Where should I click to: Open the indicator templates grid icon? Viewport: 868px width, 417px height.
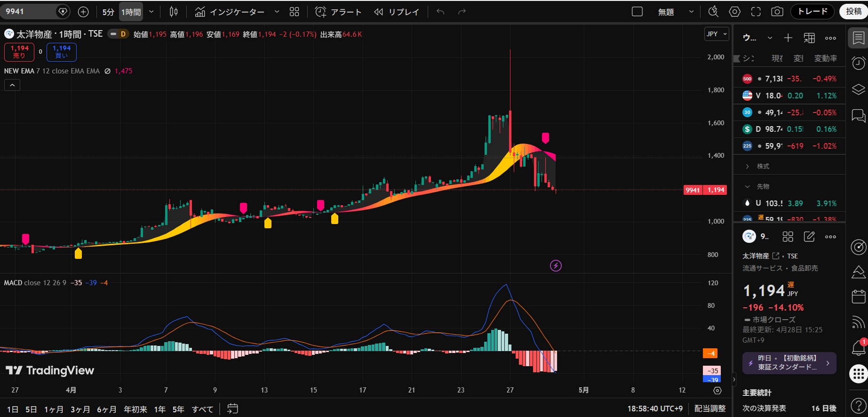(295, 12)
